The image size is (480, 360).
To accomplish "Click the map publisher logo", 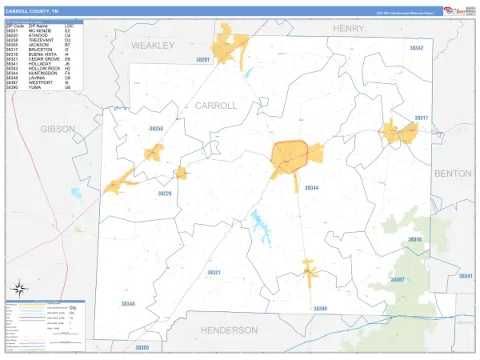I will pyautogui.click(x=459, y=11).
